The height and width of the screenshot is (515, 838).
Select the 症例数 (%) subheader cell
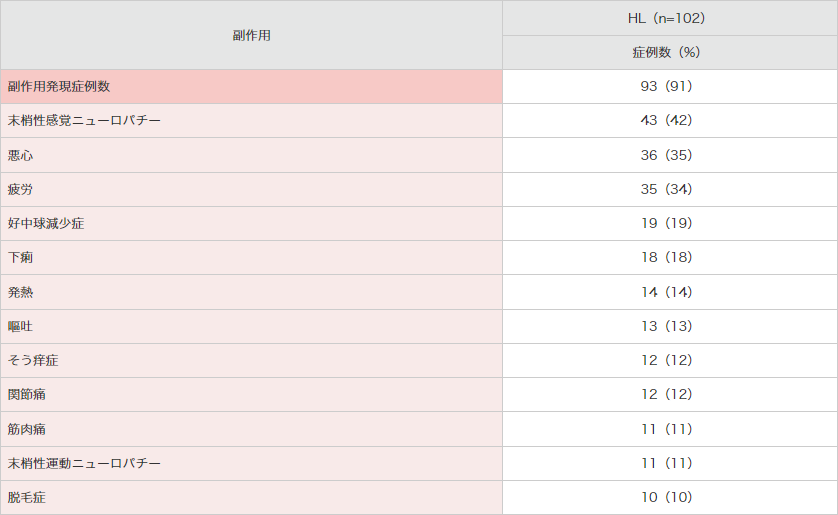pyautogui.click(x=667, y=52)
